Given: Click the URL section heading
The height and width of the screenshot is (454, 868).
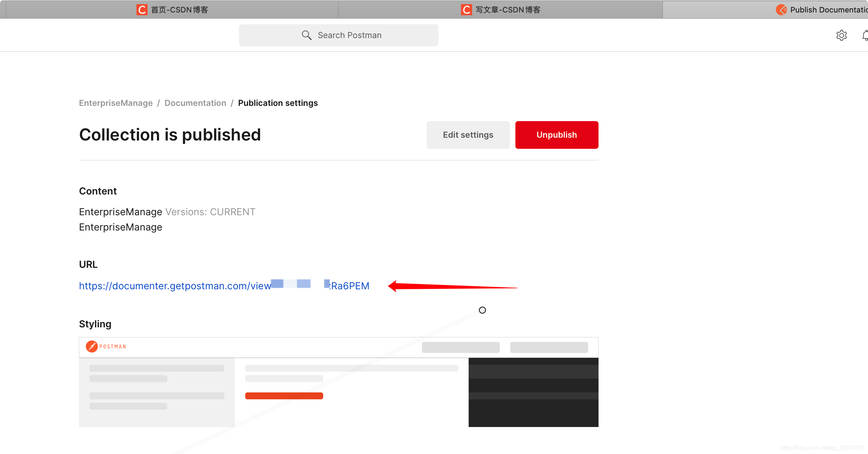Looking at the screenshot, I should tap(88, 264).
